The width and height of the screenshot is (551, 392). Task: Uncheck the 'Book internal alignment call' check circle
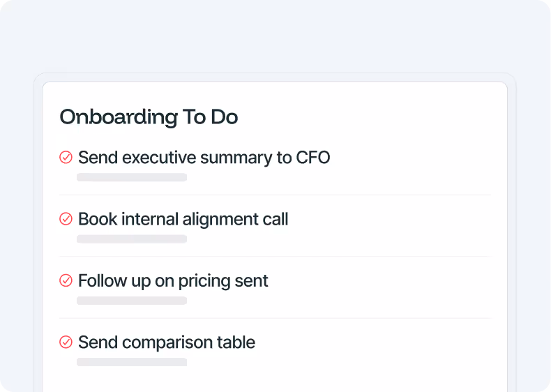click(x=66, y=219)
